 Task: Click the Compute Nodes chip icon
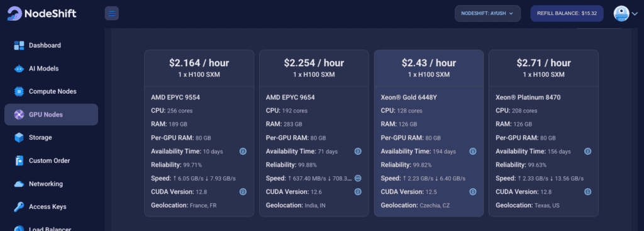[19, 92]
